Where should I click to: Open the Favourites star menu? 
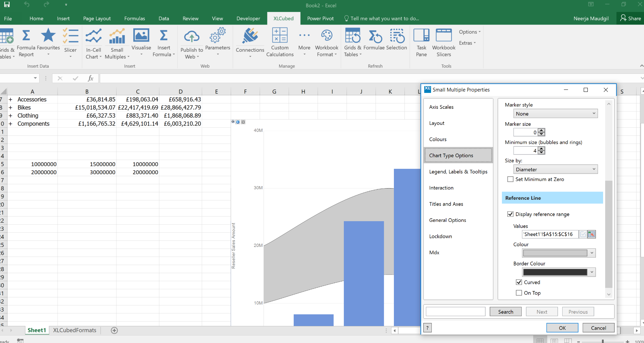[48, 42]
